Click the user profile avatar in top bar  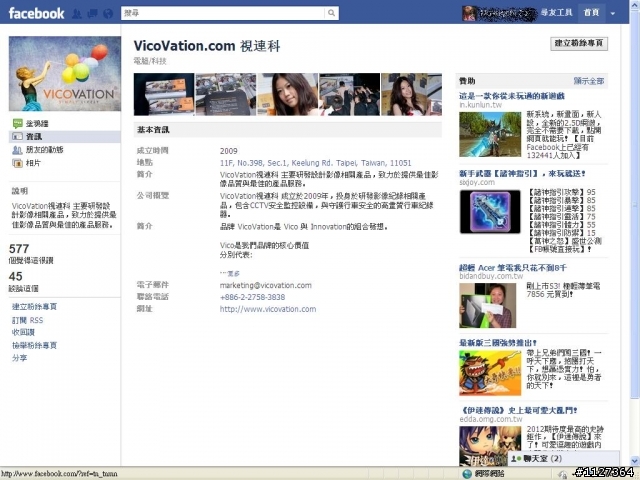point(469,13)
